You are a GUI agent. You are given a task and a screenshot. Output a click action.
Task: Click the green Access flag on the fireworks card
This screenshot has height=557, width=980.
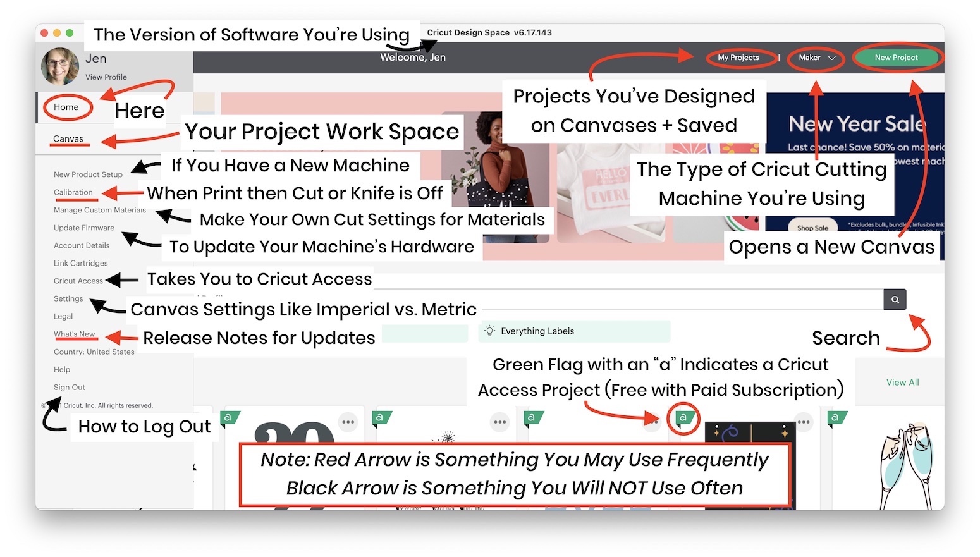pyautogui.click(x=381, y=418)
